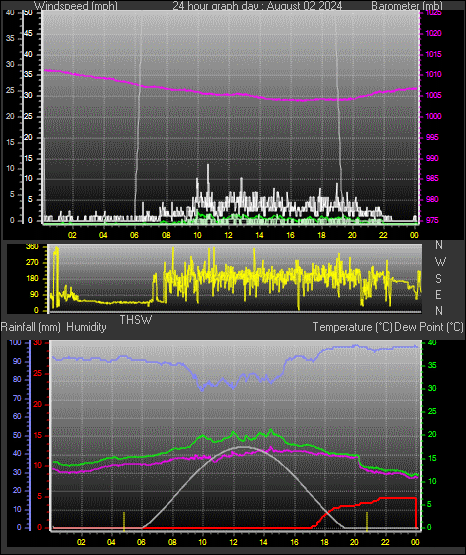Click the yellow 270 wind direction label
Image resolution: width=466 pixels, height=555 pixels.
click(33, 263)
